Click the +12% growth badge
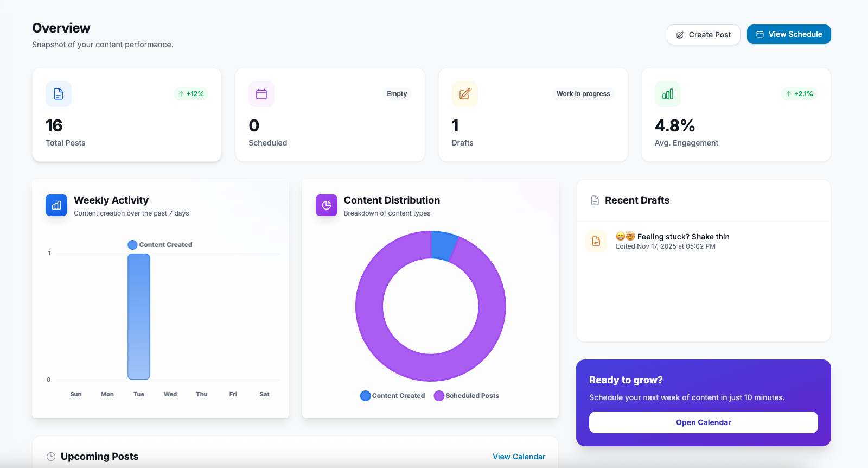 point(191,94)
